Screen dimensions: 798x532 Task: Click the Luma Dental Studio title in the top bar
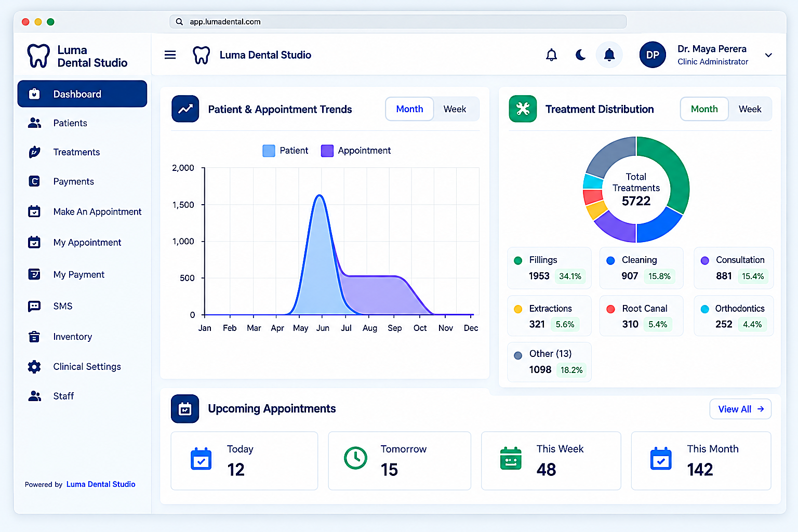point(265,55)
